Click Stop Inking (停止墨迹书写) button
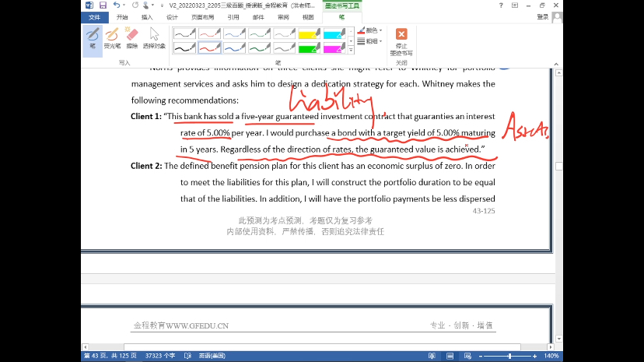This screenshot has height=362, width=644. [x=401, y=41]
